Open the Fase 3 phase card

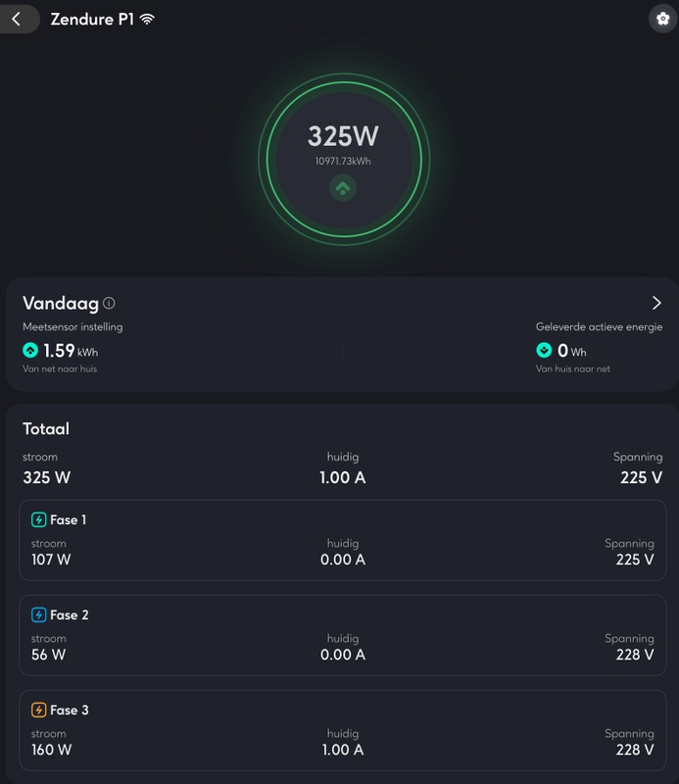point(342,730)
